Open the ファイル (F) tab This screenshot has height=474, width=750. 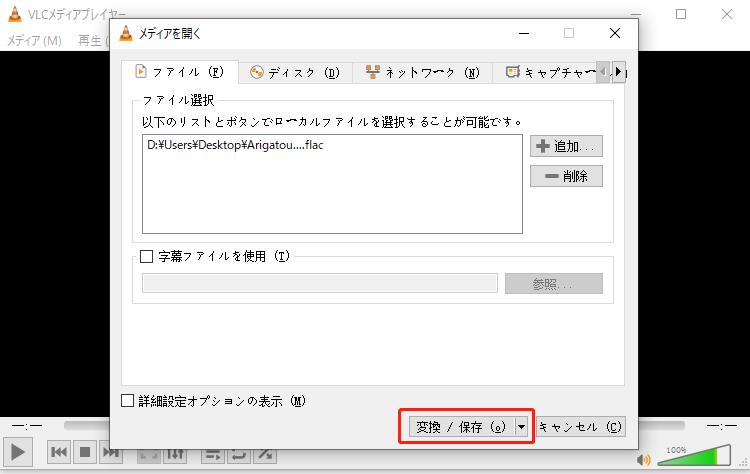tap(179, 72)
